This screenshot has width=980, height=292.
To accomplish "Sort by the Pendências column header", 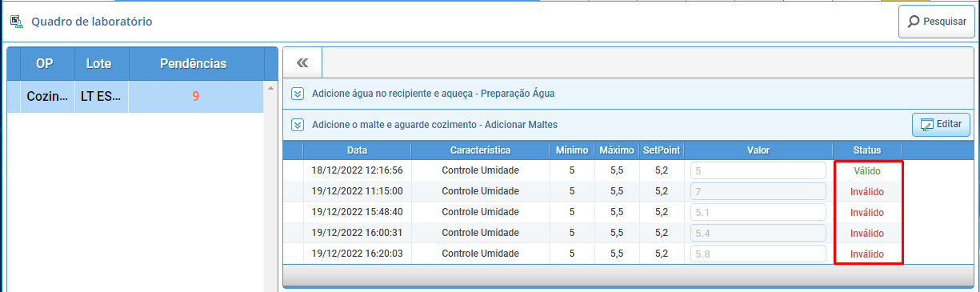I will click(193, 63).
